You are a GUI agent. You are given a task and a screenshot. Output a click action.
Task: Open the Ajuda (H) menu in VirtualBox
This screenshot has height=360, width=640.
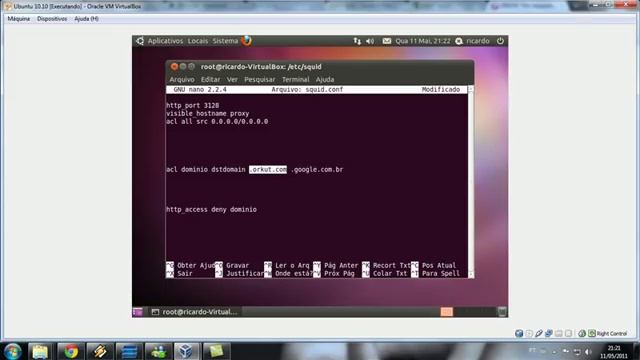(86, 19)
